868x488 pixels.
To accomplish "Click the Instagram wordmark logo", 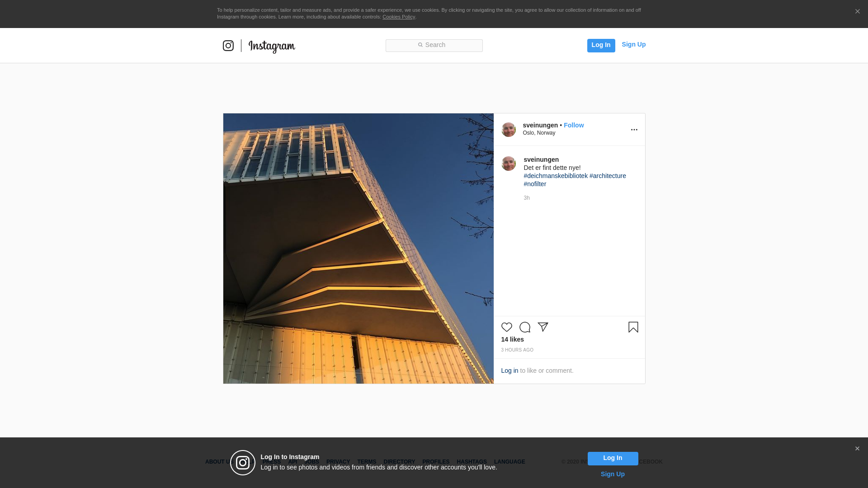I will click(x=272, y=47).
